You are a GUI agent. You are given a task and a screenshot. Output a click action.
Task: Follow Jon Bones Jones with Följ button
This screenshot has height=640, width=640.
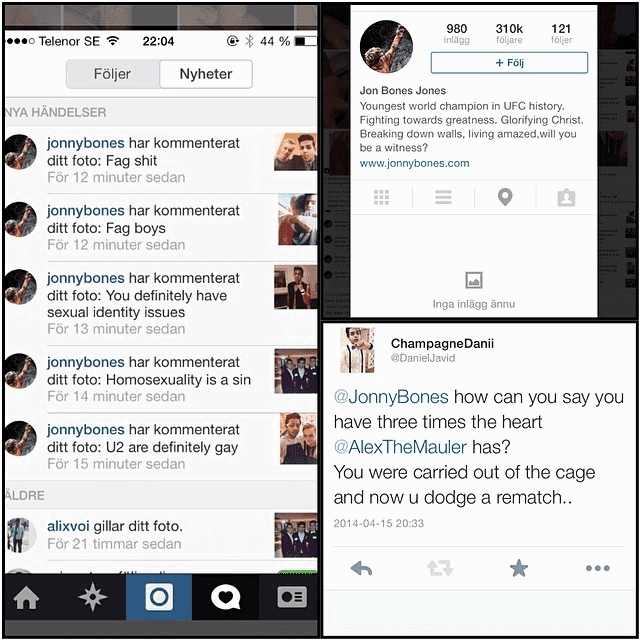(509, 62)
